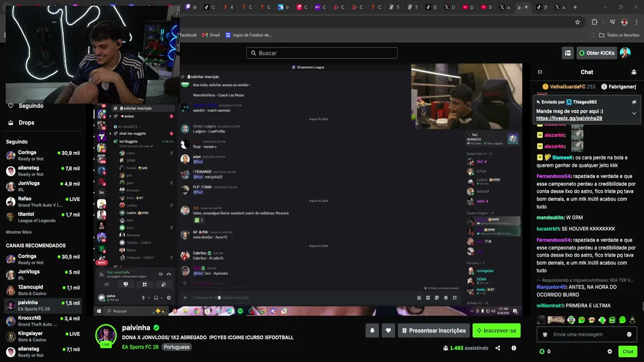The width and height of the screenshot is (644, 362).
Task: Open Coringa channel in followed list
Action: pyautogui.click(x=43, y=155)
